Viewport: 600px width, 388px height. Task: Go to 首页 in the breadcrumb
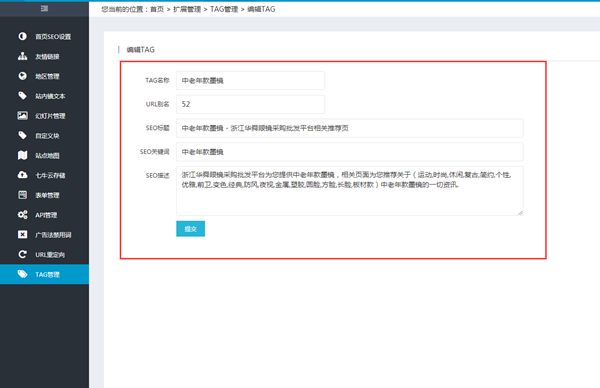(157, 9)
